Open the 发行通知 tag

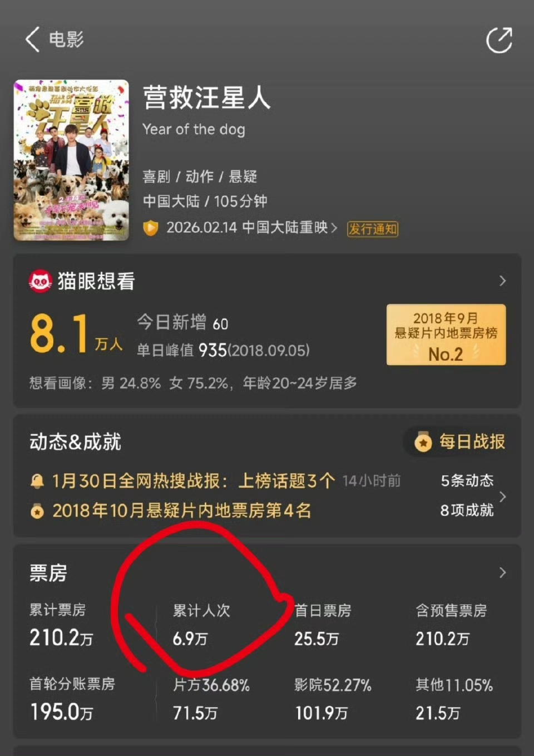373,229
